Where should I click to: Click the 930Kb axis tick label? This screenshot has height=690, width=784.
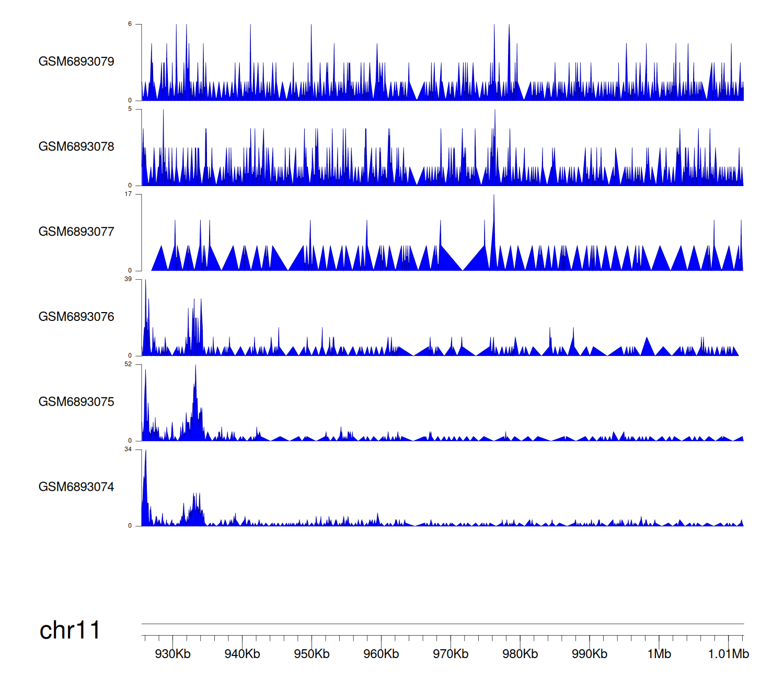pos(172,654)
